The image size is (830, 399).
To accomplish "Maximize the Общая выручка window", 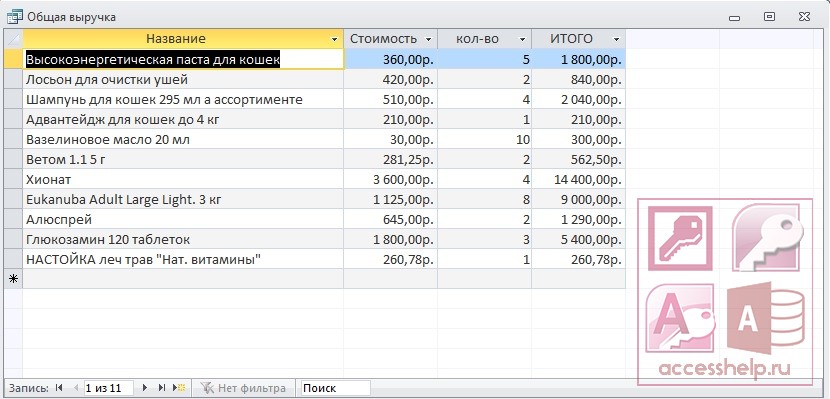I will tap(769, 17).
